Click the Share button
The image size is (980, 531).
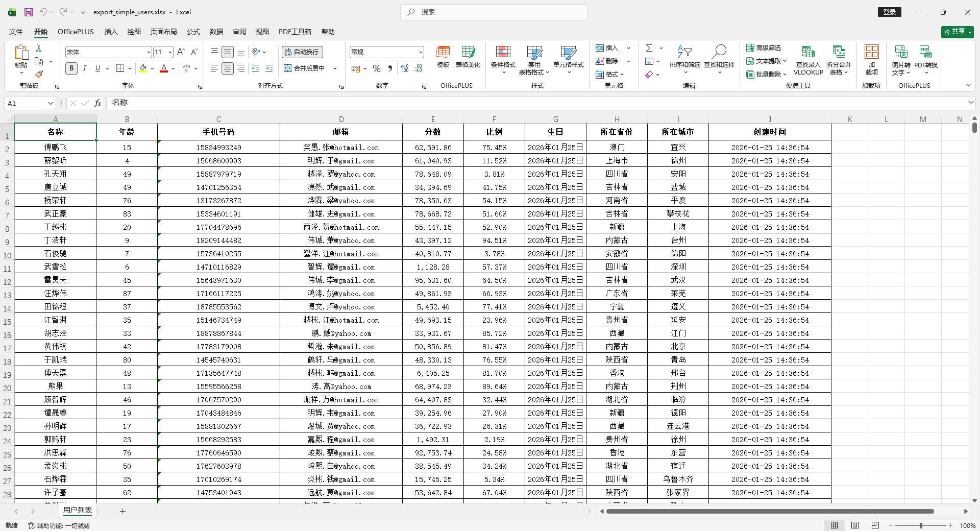(x=957, y=32)
